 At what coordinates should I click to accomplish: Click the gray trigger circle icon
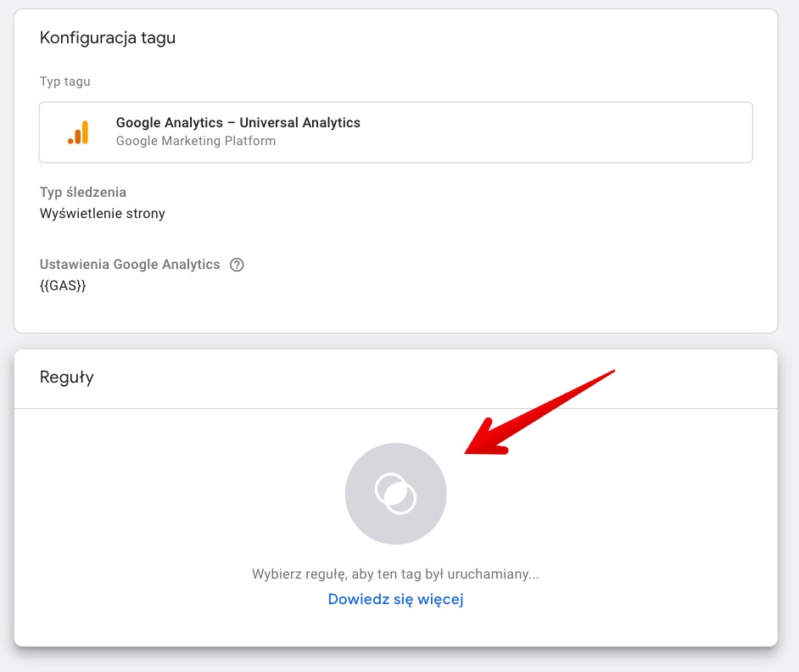[x=396, y=494]
